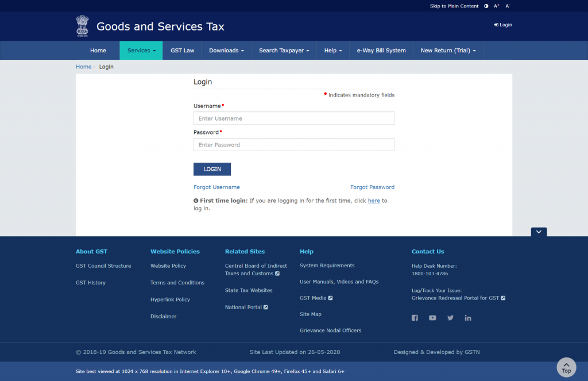Open the Services dropdown menu
Viewport: 588px width, 381px height.
tap(141, 51)
